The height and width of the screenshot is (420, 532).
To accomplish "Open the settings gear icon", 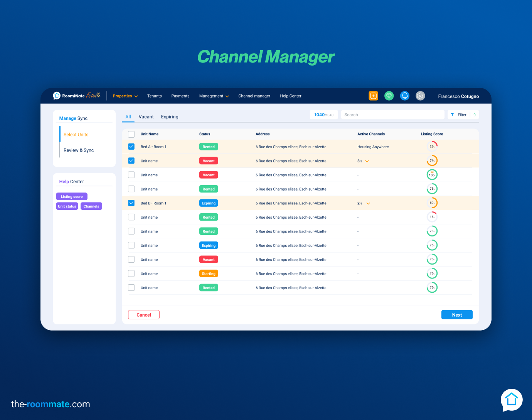I will click(x=420, y=96).
